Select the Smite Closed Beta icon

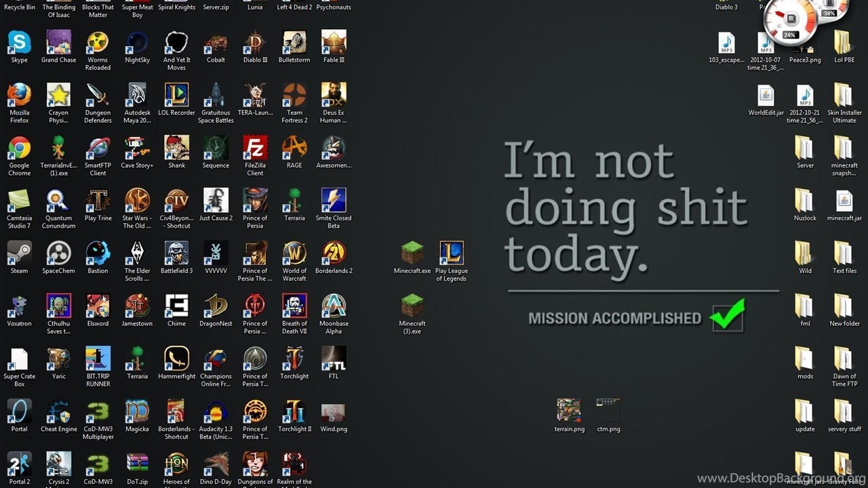pyautogui.click(x=334, y=201)
